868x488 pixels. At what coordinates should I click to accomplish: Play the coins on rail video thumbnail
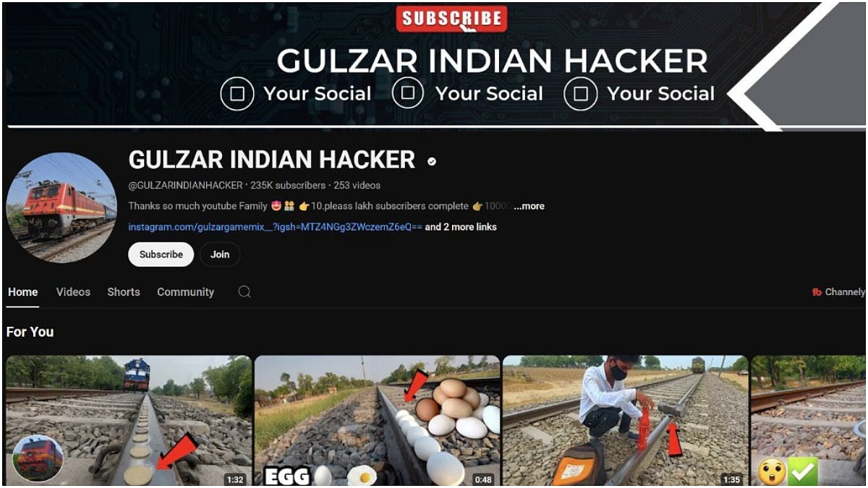pyautogui.click(x=129, y=420)
